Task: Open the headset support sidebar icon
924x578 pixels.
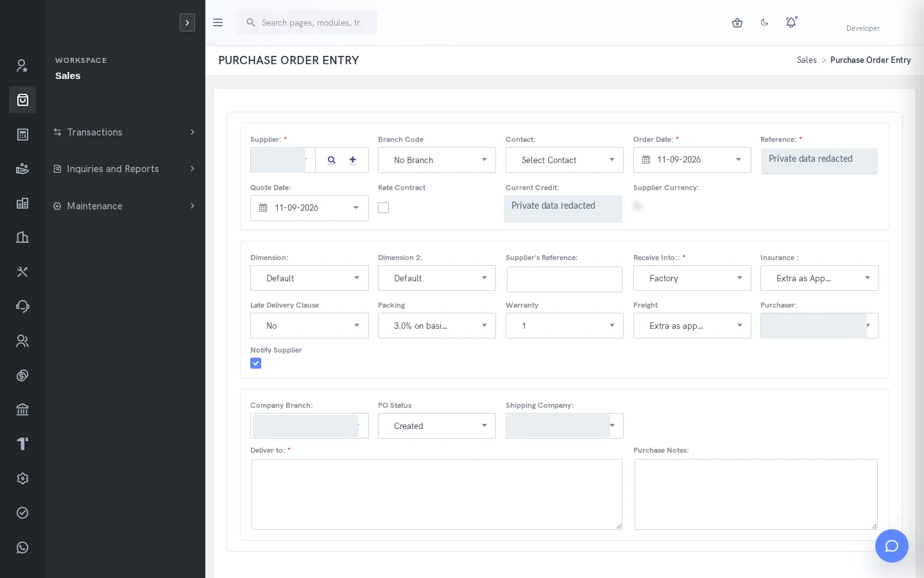Action: (22, 306)
